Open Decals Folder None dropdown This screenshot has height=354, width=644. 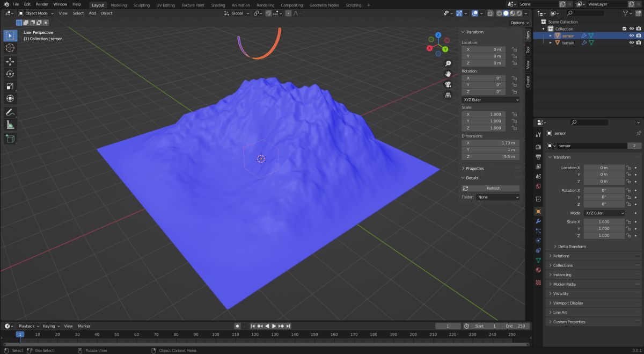pos(498,197)
